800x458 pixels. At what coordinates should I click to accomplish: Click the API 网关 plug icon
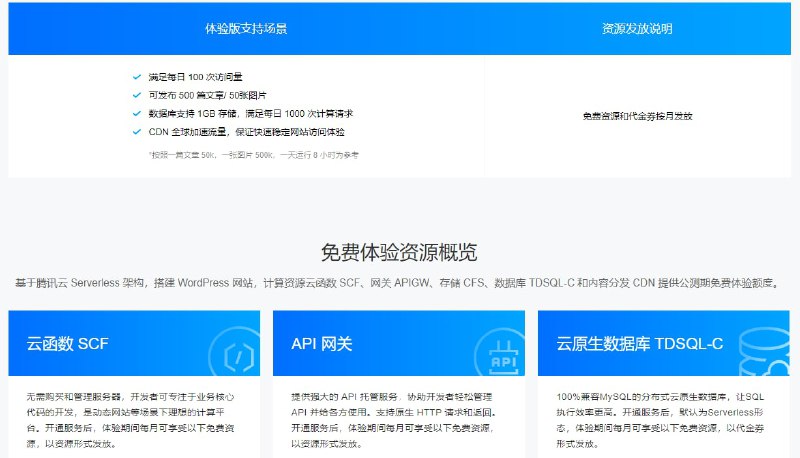tap(500, 353)
